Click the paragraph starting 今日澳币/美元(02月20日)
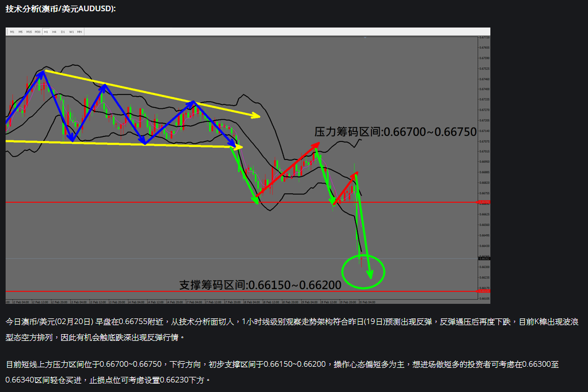This screenshot has width=588, height=392. point(292,329)
